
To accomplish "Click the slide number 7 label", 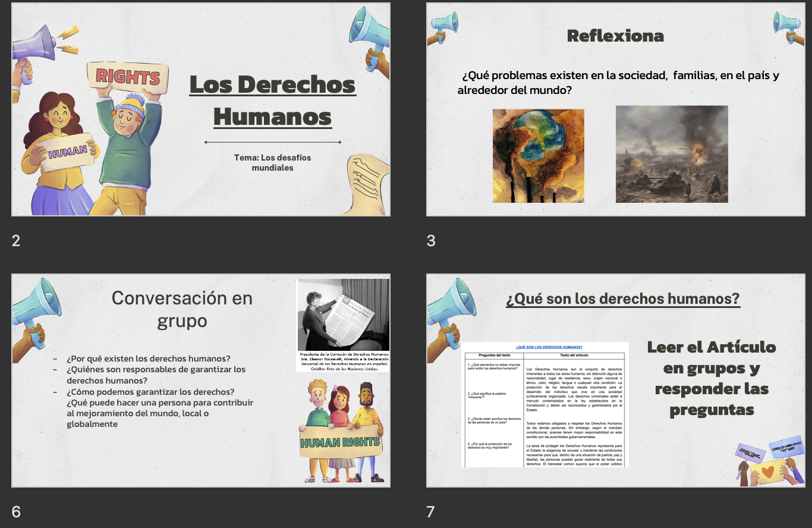I will point(431,511).
